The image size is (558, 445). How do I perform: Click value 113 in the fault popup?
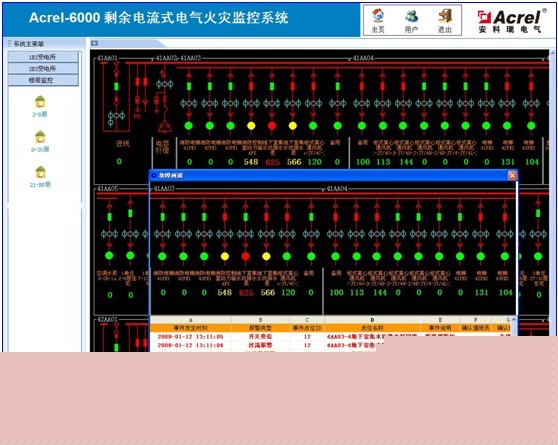coord(357,293)
